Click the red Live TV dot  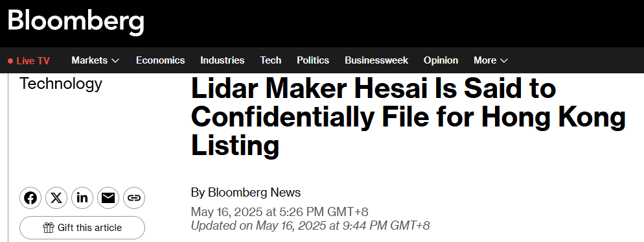tap(10, 61)
